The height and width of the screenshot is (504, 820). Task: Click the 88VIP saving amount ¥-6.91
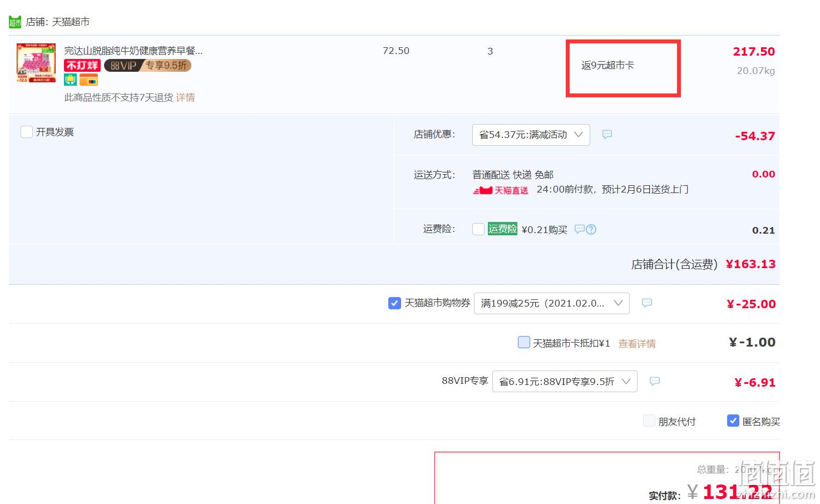coord(755,383)
